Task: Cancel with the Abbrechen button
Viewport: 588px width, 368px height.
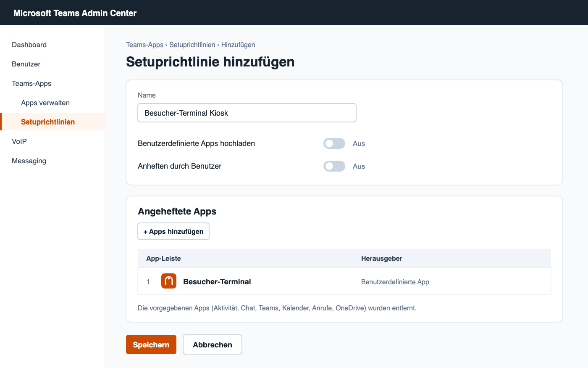Action: (x=213, y=344)
